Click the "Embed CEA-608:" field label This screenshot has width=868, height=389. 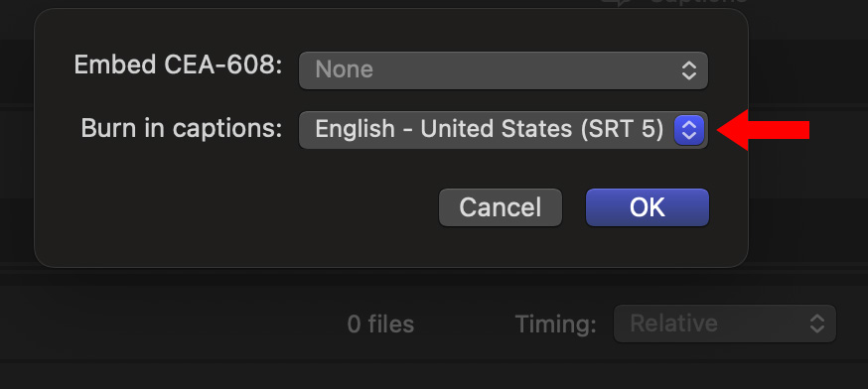[x=178, y=65]
